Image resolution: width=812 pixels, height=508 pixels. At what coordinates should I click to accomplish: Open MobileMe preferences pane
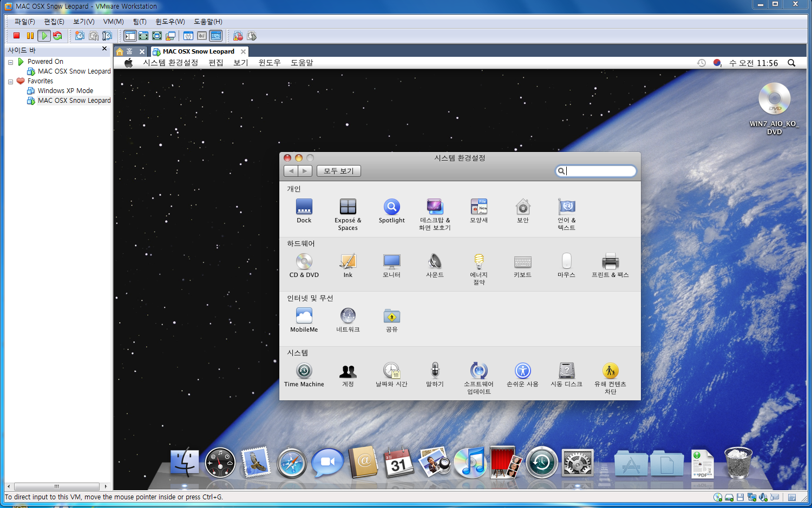pos(304,320)
